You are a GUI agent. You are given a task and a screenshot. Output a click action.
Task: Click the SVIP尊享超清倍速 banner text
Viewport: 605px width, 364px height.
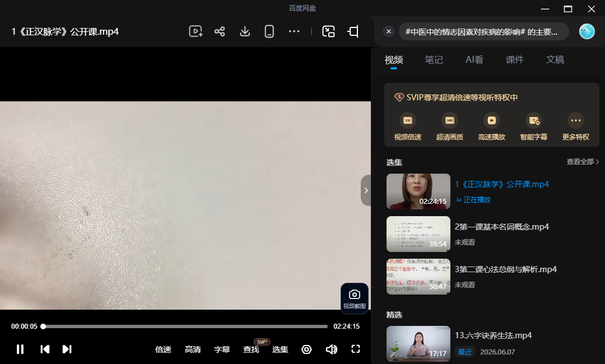pos(462,97)
